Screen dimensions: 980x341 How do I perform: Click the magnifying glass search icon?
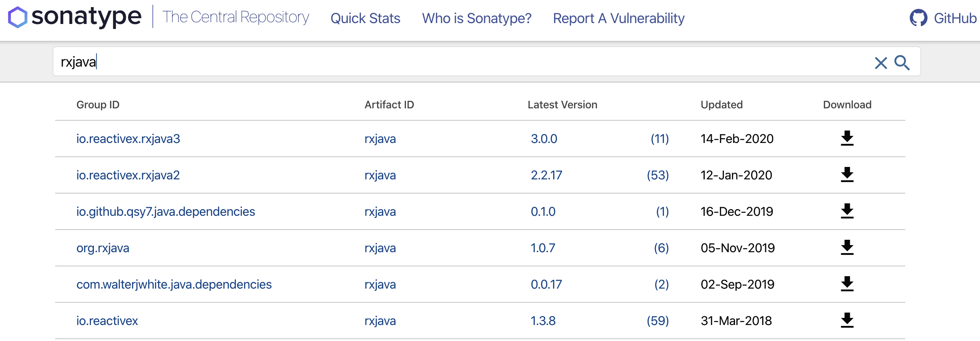[x=902, y=63]
